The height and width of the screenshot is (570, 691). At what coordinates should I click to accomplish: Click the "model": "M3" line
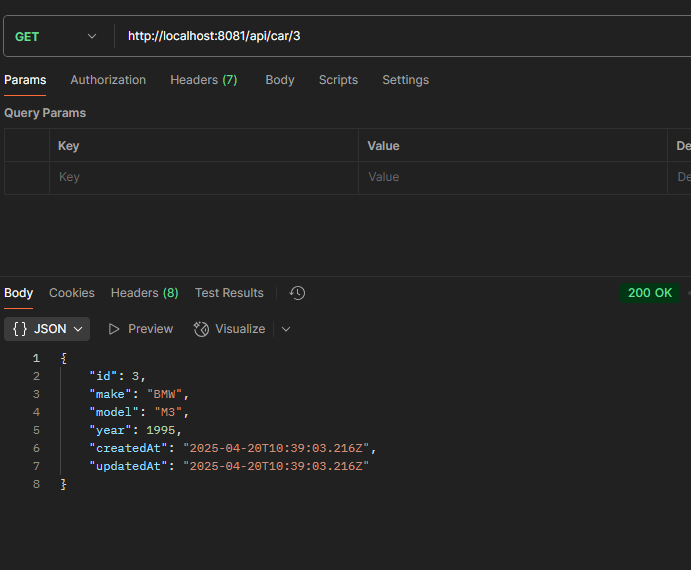[x=139, y=412]
